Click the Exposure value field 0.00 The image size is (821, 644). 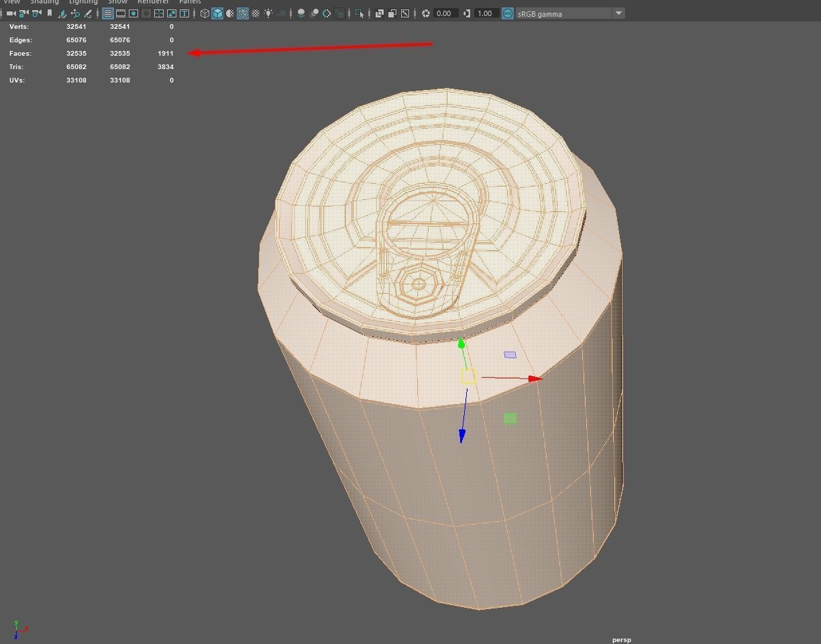coord(446,13)
